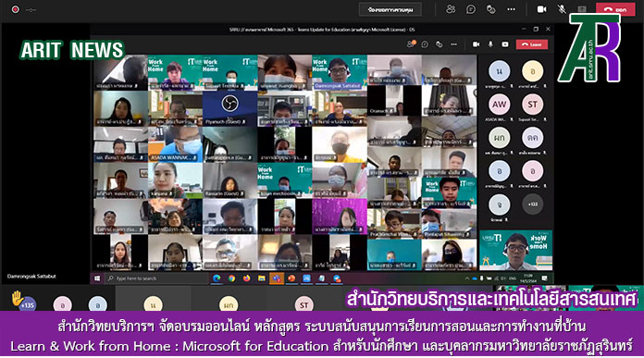Open Firefox from shared taskbar

246,278
